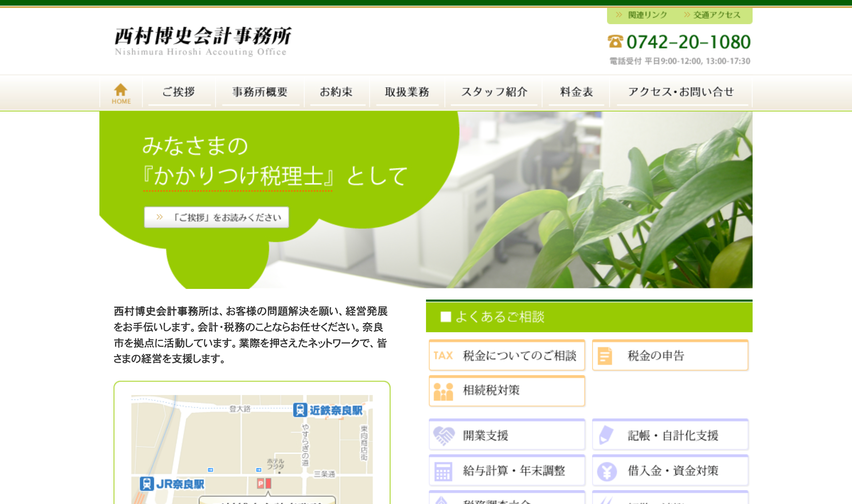Click the TAX icon on tax consultation
Image resolution: width=852 pixels, height=504 pixels.
tap(443, 356)
